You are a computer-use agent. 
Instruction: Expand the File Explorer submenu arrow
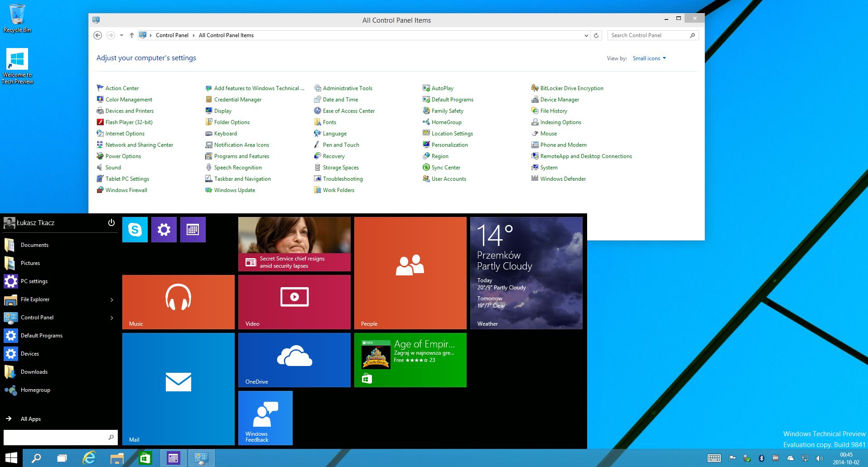pyautogui.click(x=112, y=299)
